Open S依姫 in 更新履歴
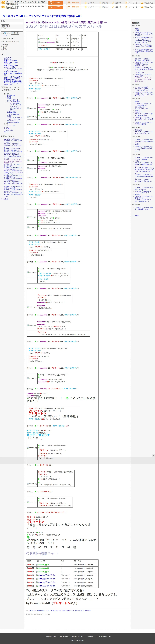 (x=137, y=29)
